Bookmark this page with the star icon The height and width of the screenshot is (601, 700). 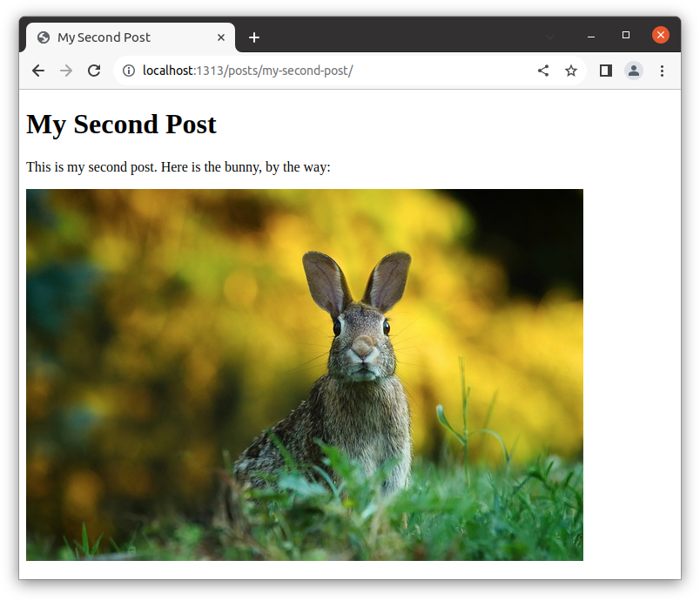pyautogui.click(x=571, y=71)
